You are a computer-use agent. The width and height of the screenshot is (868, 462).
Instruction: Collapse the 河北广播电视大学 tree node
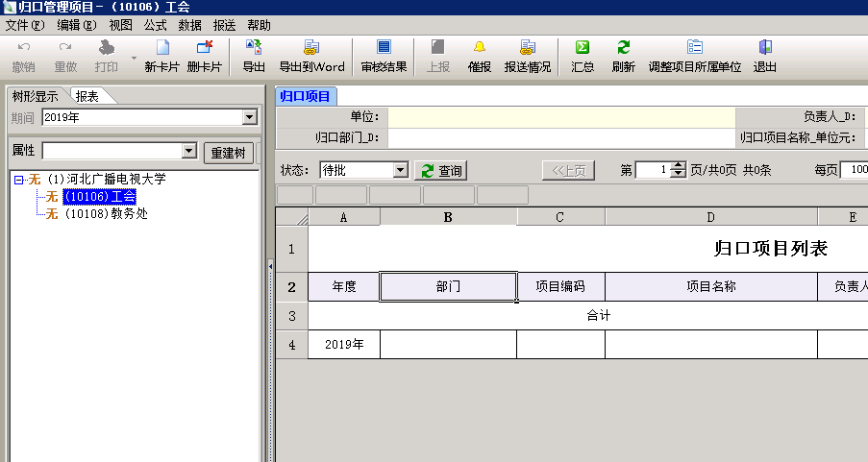pos(18,180)
